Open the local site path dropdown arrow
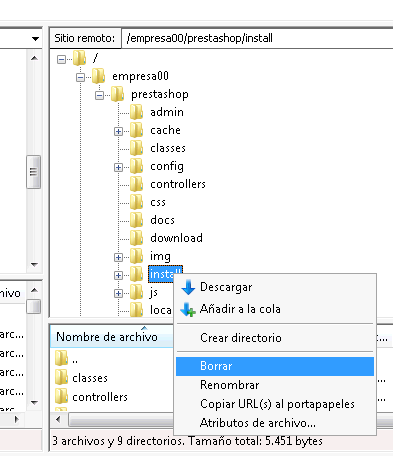Viewport: 393px width, 456px height. tap(35, 39)
